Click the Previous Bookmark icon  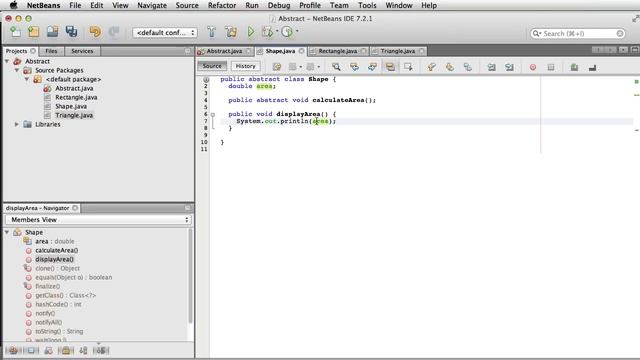[x=431, y=67]
